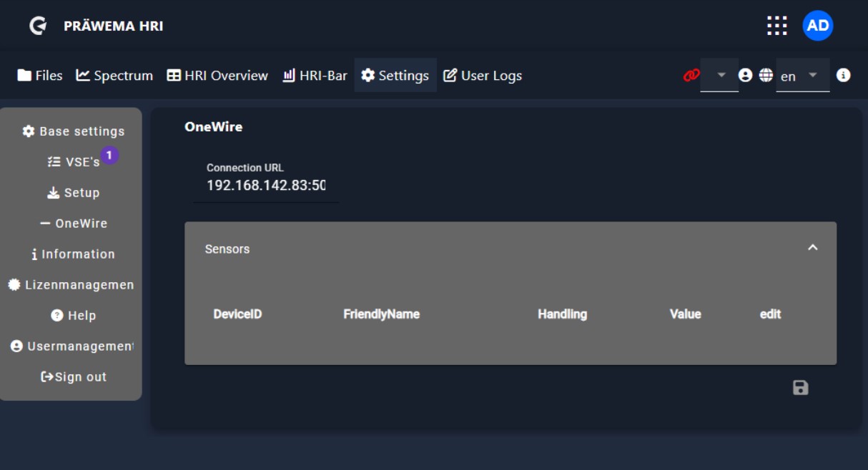Click the Connection URL input field
Screen dimensions: 868x470
pyautogui.click(x=265, y=186)
